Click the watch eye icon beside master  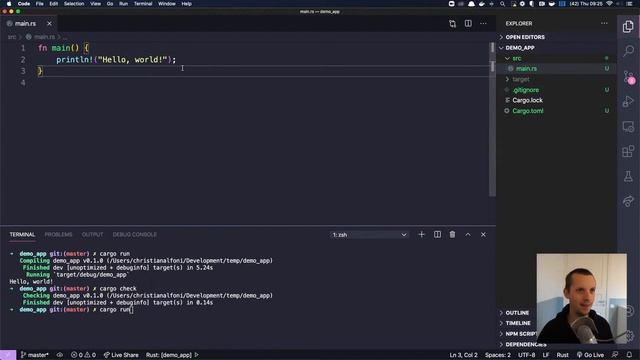(x=60, y=355)
